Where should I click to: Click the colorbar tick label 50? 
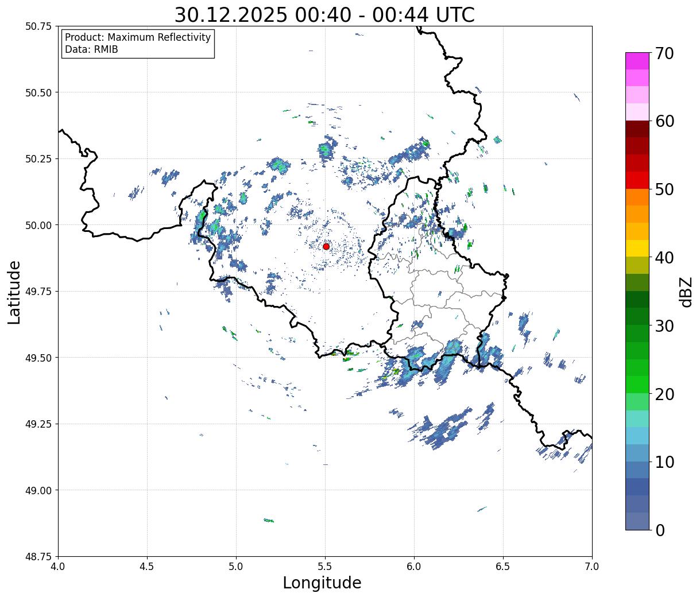(x=664, y=189)
